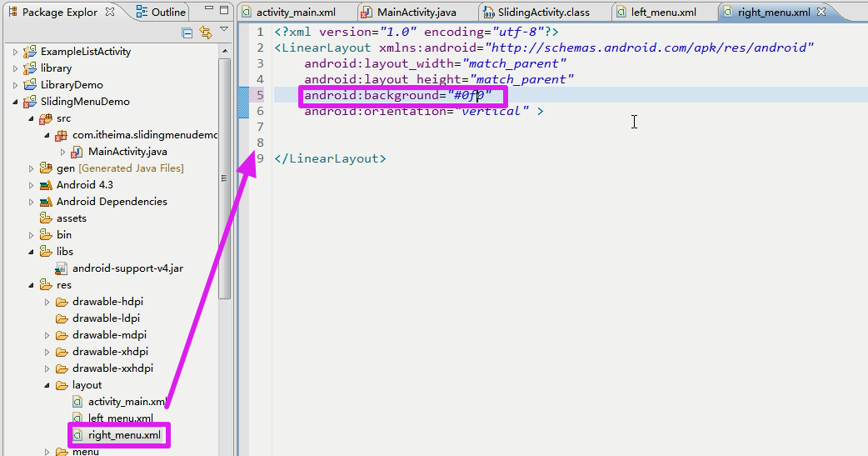
Task: Expand the ExampleListActivity project
Action: pyautogui.click(x=16, y=52)
